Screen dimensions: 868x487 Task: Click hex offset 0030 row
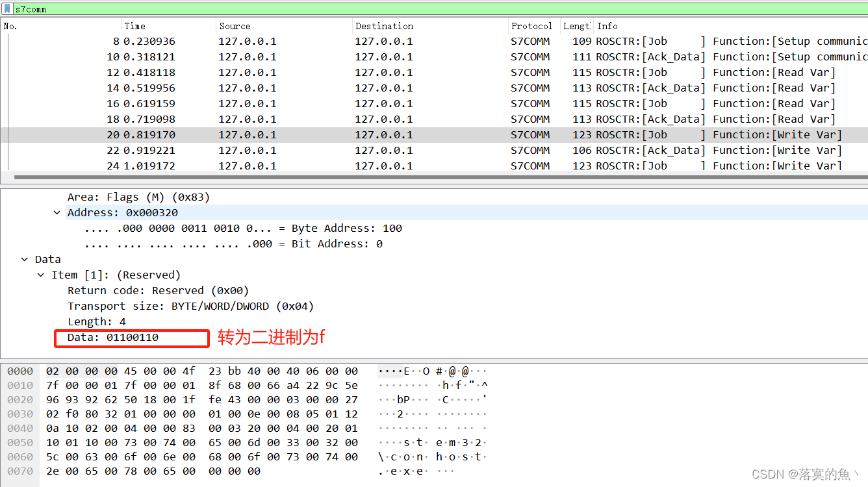202,414
